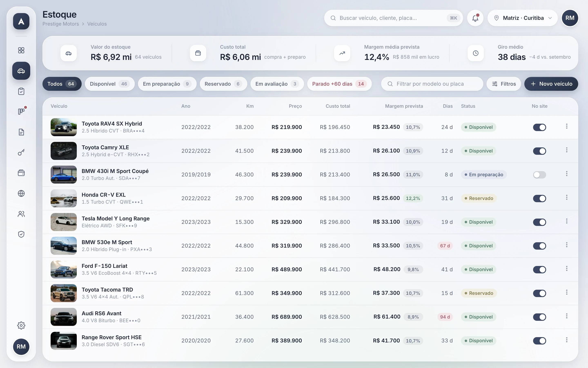Open the wallet icon in sidebar

(x=21, y=173)
